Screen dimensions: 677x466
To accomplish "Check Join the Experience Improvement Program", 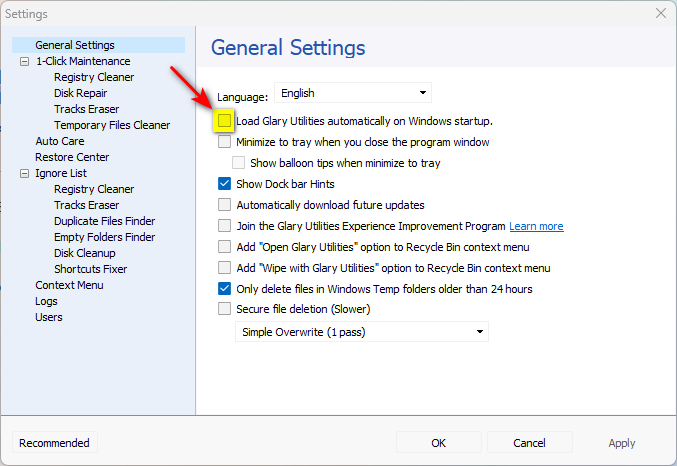I will (225, 226).
